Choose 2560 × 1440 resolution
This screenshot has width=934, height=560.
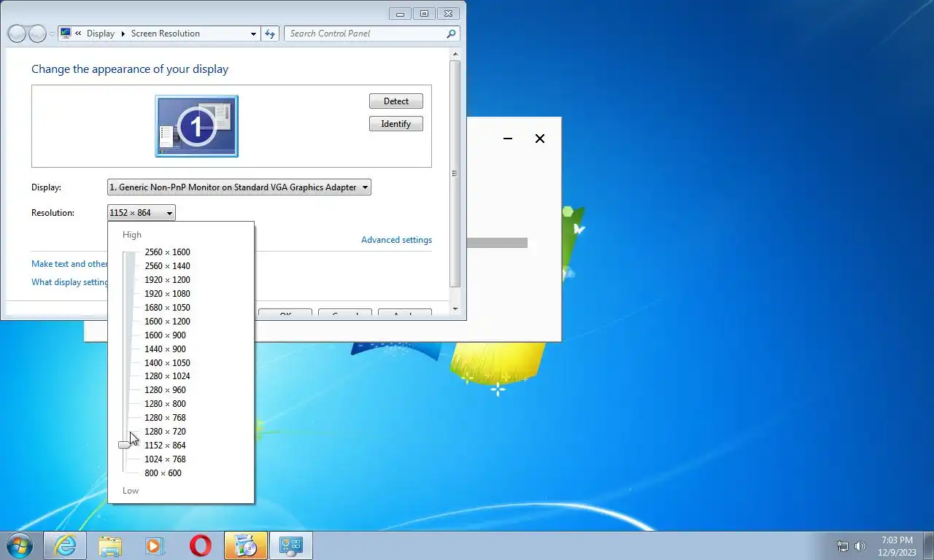point(167,266)
